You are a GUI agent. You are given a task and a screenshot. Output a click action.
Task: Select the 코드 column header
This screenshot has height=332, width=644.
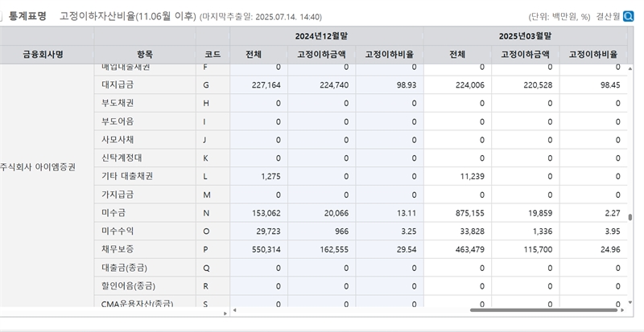coord(213,55)
